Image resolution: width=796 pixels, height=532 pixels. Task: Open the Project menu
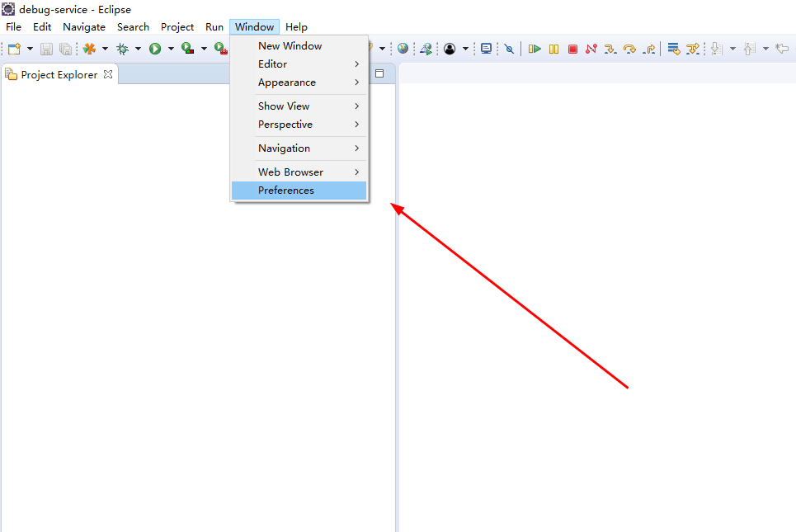click(x=177, y=27)
